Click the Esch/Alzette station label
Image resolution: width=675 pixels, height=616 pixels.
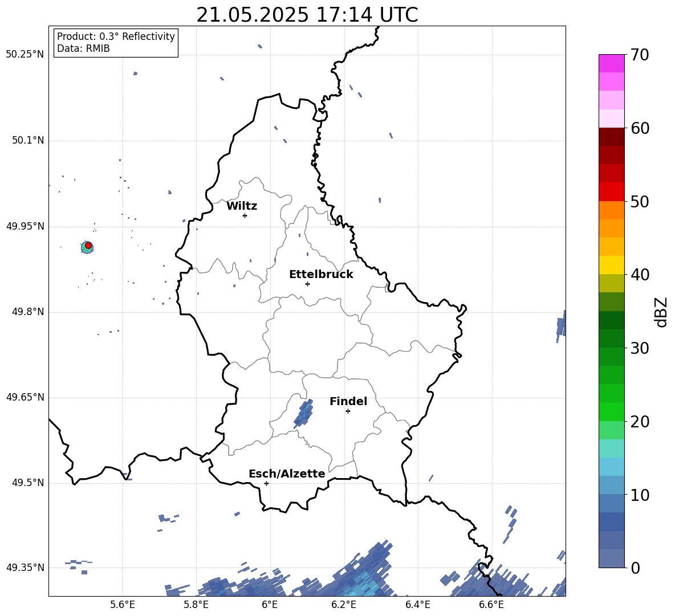click(x=287, y=474)
